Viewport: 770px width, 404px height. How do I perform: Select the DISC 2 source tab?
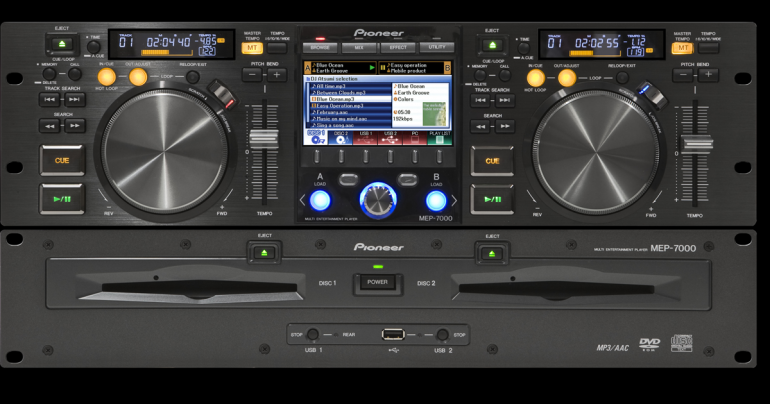pos(341,138)
